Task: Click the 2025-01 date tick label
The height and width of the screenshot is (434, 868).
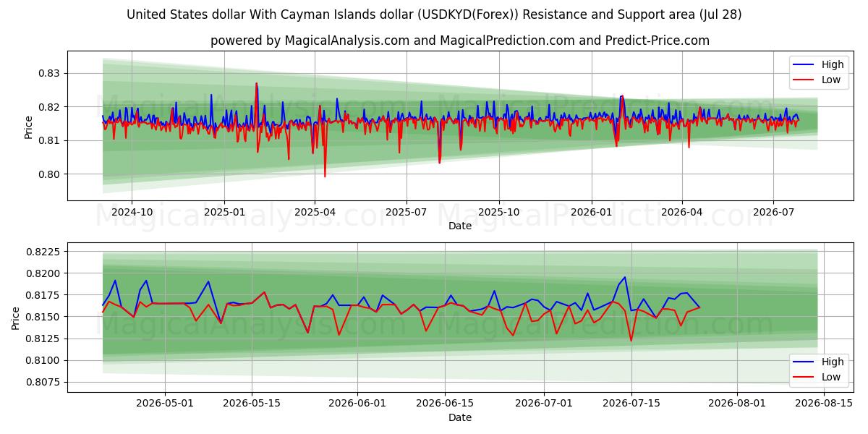Action: pyautogui.click(x=224, y=213)
